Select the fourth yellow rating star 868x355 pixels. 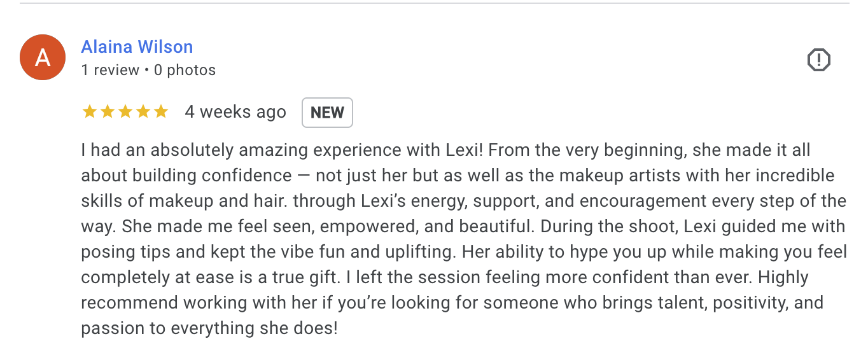[143, 112]
